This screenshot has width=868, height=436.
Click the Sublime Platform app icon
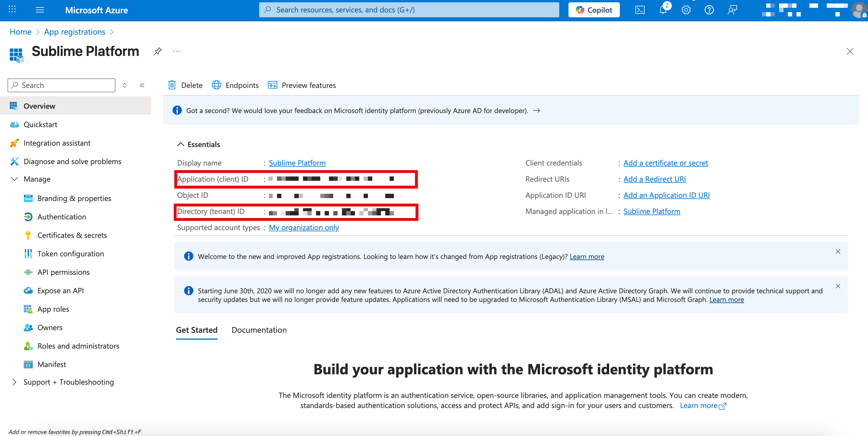17,55
